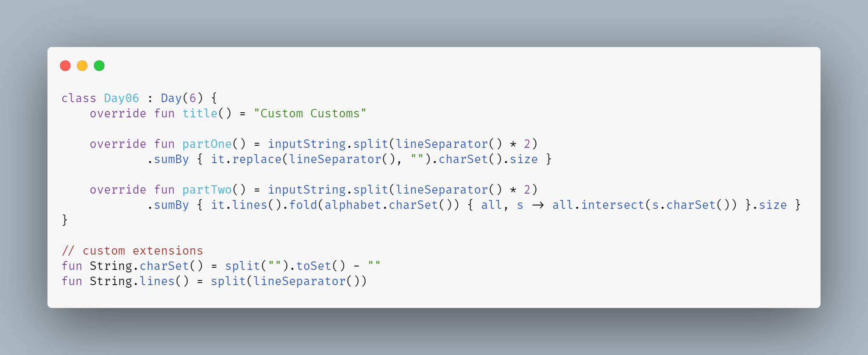Click the word alphabet in partTwo
The image size is (868, 355).
click(x=353, y=205)
